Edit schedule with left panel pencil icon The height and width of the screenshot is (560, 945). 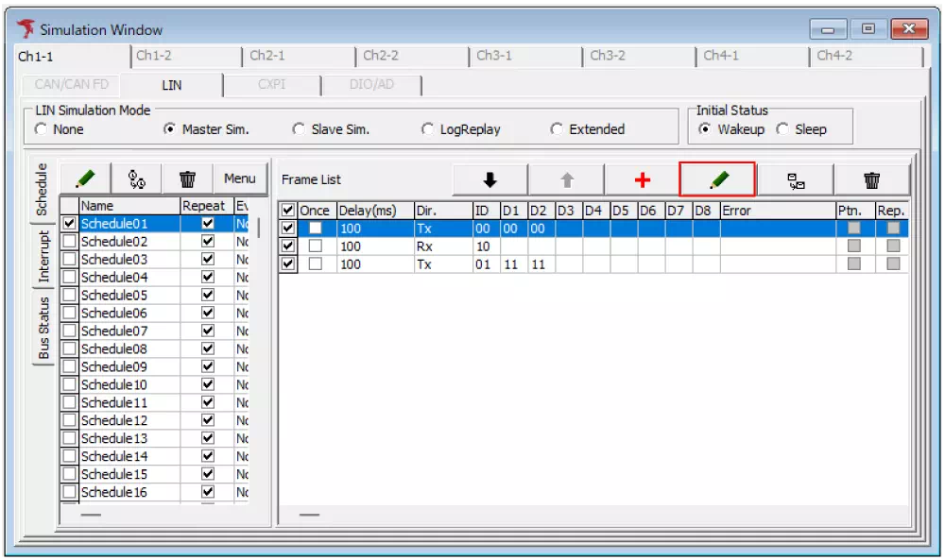click(x=85, y=178)
